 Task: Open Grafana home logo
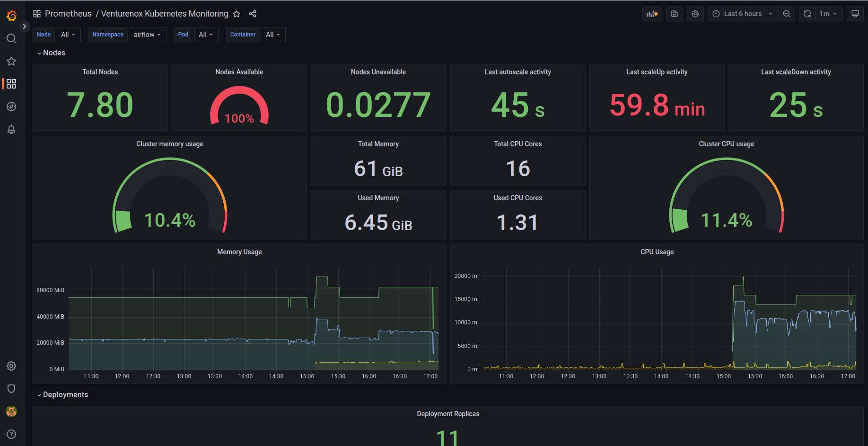pos(11,16)
